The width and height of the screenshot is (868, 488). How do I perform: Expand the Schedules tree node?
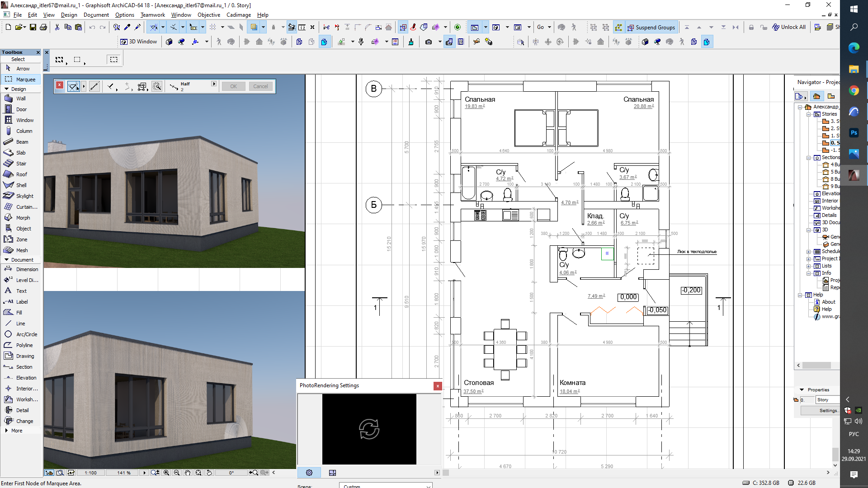point(809,251)
